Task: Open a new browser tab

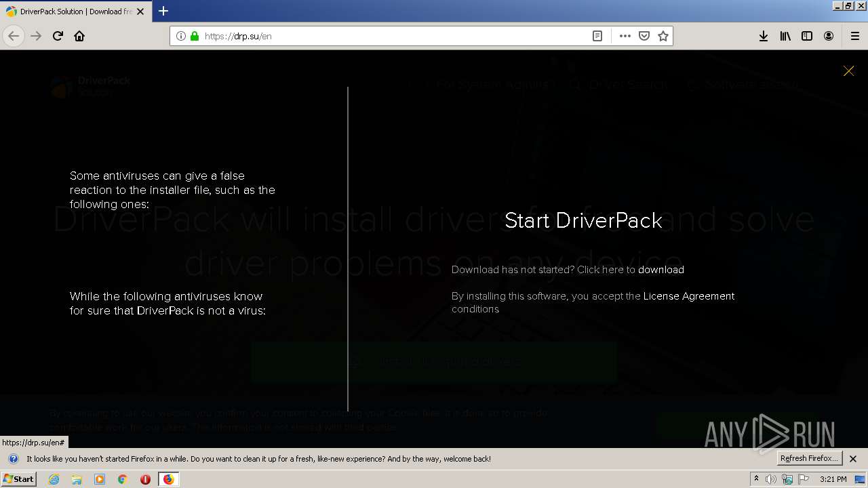Action: pyautogui.click(x=163, y=11)
